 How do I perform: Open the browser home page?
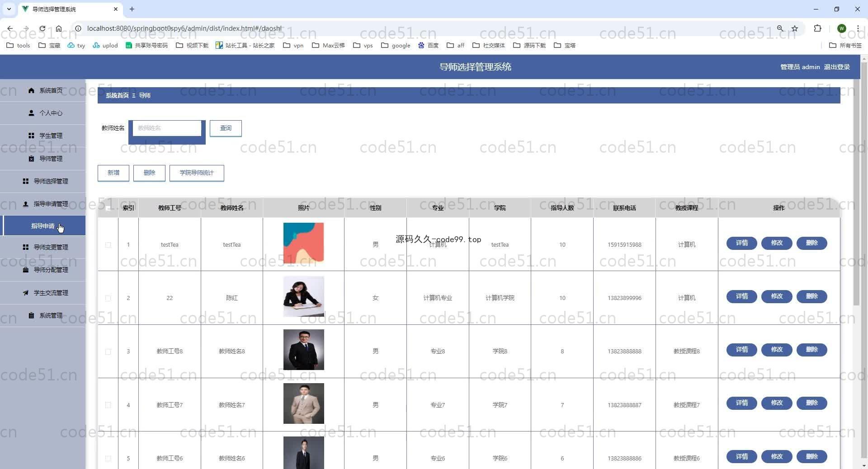[x=59, y=28]
